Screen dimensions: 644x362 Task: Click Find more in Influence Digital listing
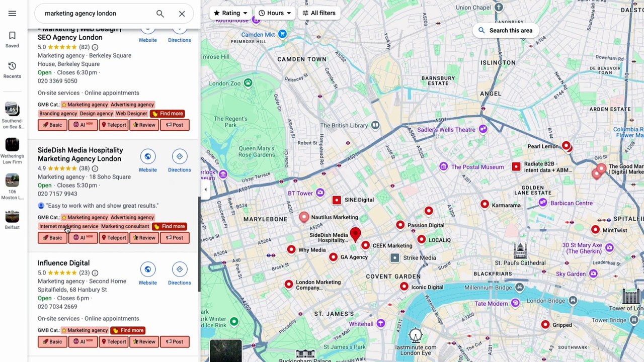pyautogui.click(x=128, y=330)
